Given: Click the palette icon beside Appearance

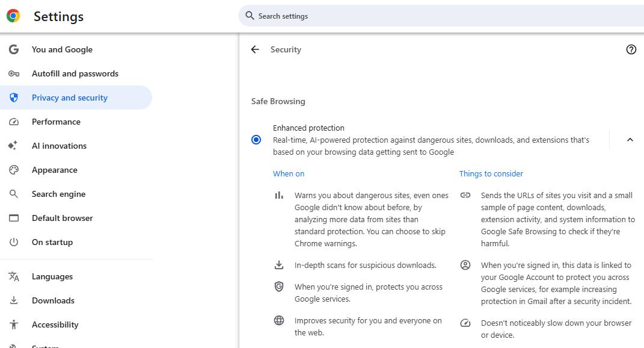Looking at the screenshot, I should pyautogui.click(x=14, y=170).
